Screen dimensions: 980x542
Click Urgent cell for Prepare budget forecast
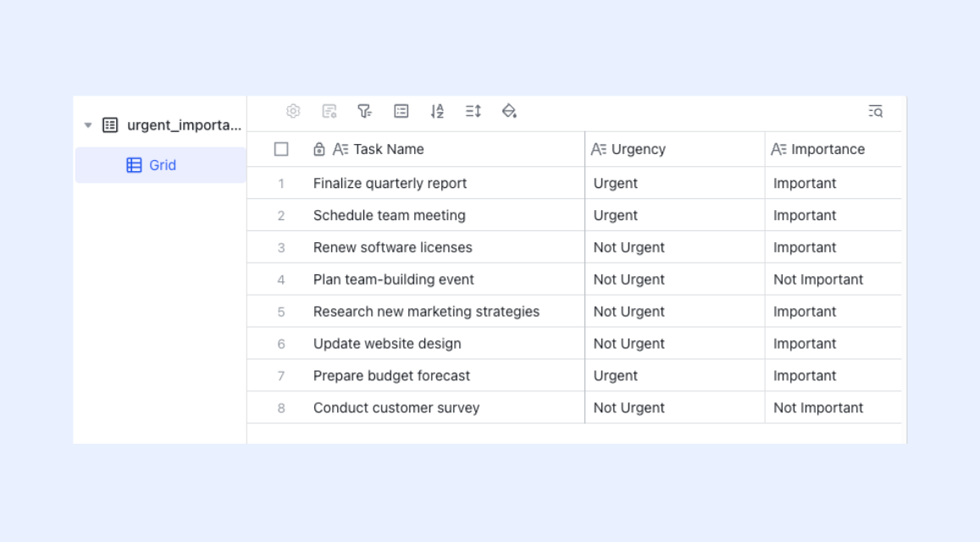[x=675, y=376]
